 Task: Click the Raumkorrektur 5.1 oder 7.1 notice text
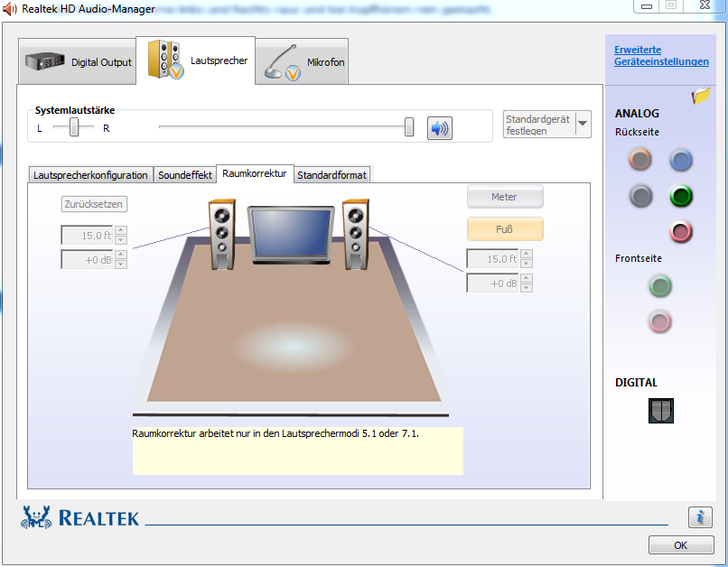pyautogui.click(x=275, y=434)
